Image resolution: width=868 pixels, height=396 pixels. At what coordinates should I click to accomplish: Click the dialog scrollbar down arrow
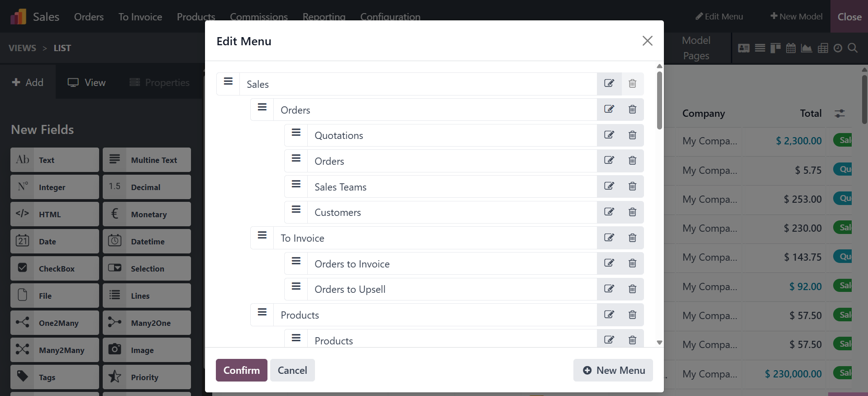[659, 343]
